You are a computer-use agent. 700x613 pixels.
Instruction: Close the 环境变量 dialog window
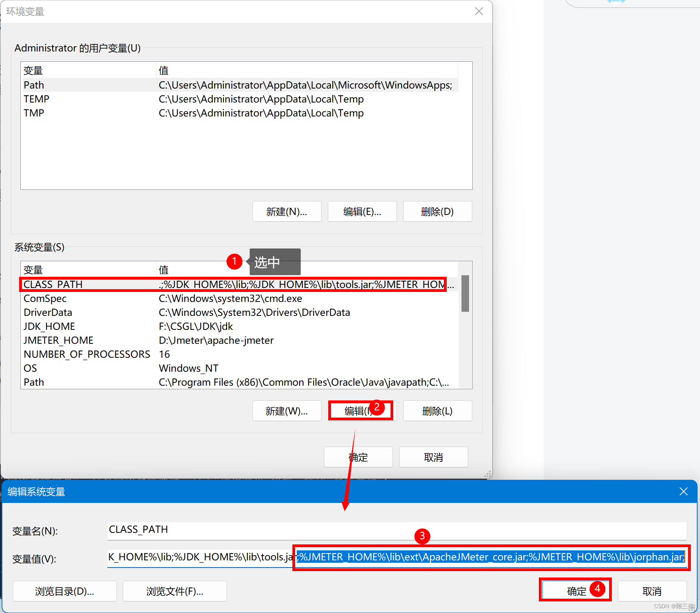point(479,11)
